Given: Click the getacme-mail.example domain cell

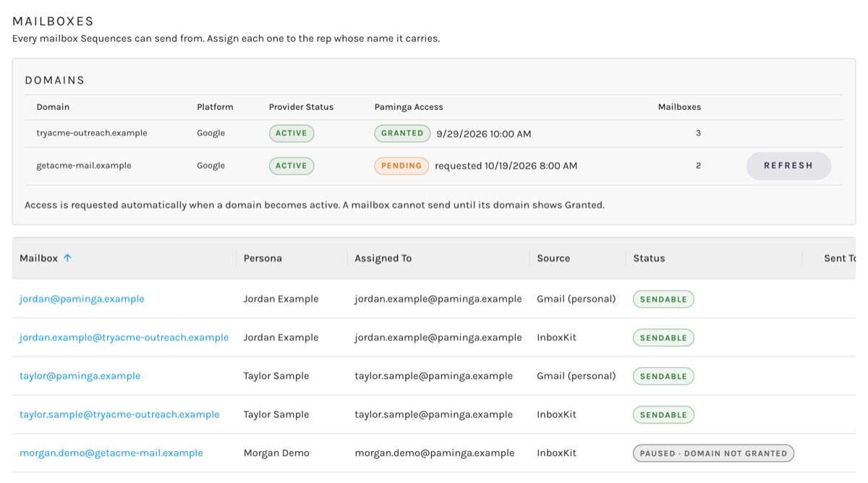Looking at the screenshot, I should pos(84,166).
